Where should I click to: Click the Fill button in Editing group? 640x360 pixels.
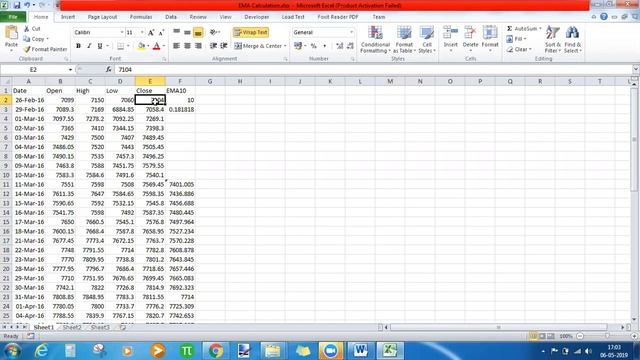[x=516, y=39]
